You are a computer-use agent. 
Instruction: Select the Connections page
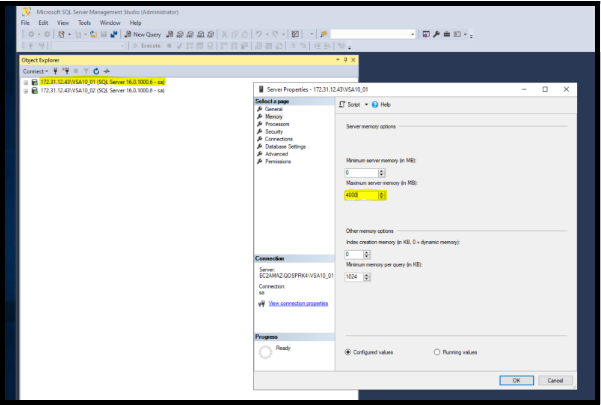pyautogui.click(x=279, y=139)
